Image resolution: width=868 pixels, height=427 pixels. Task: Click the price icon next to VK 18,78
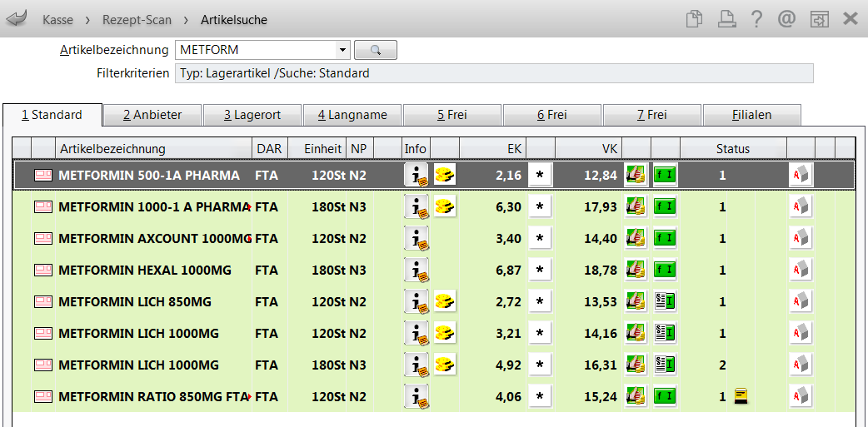636,270
